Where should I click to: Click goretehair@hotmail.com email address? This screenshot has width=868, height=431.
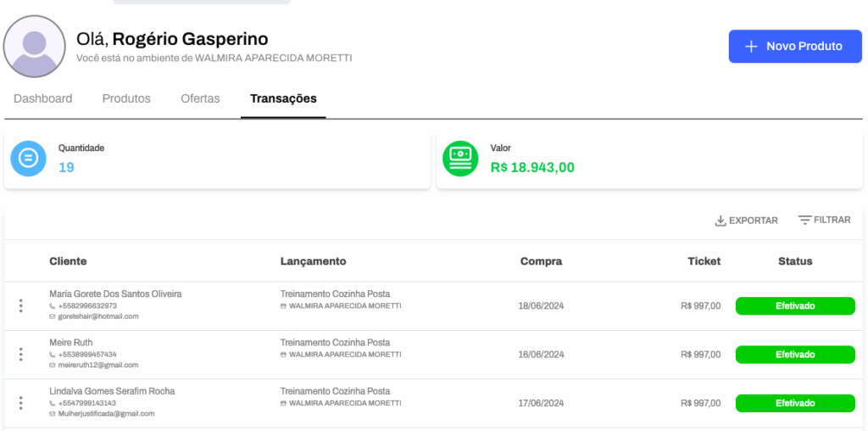click(x=98, y=316)
